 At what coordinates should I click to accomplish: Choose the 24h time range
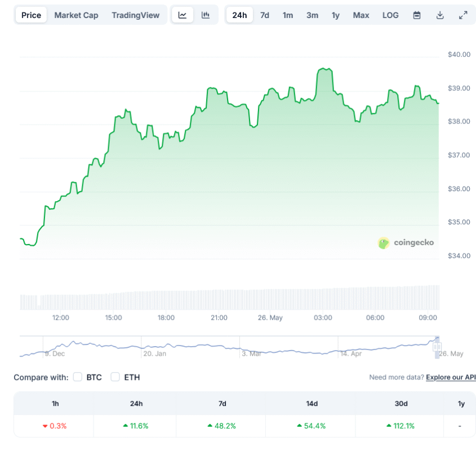click(239, 15)
